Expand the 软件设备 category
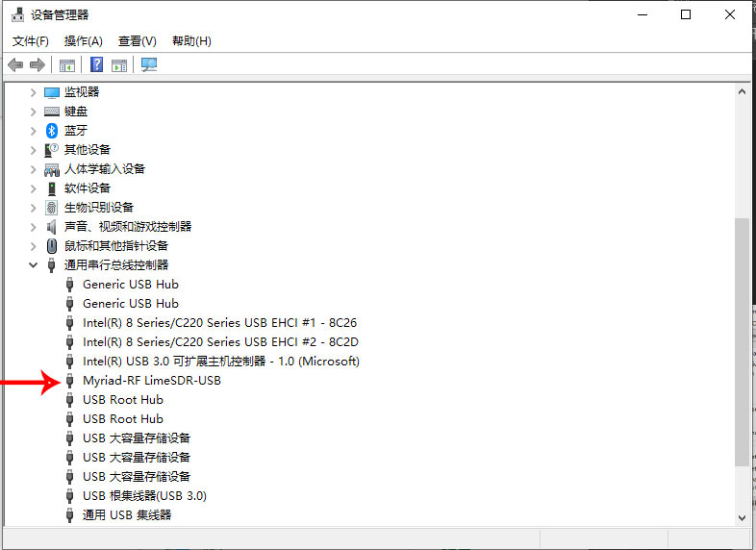Viewport: 756px width, 550px height. (x=33, y=188)
